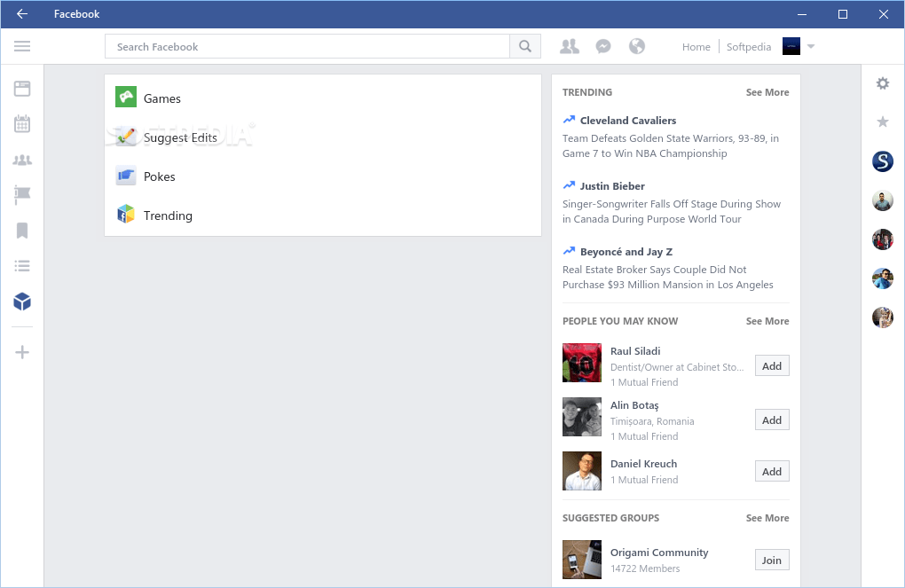Click the Pokes icon
The image size is (905, 588).
click(126, 176)
